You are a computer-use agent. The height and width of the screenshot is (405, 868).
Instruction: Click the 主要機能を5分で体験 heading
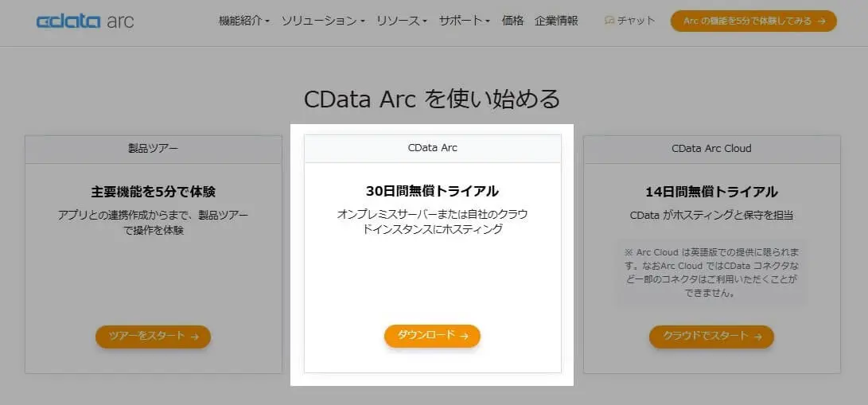click(x=154, y=192)
